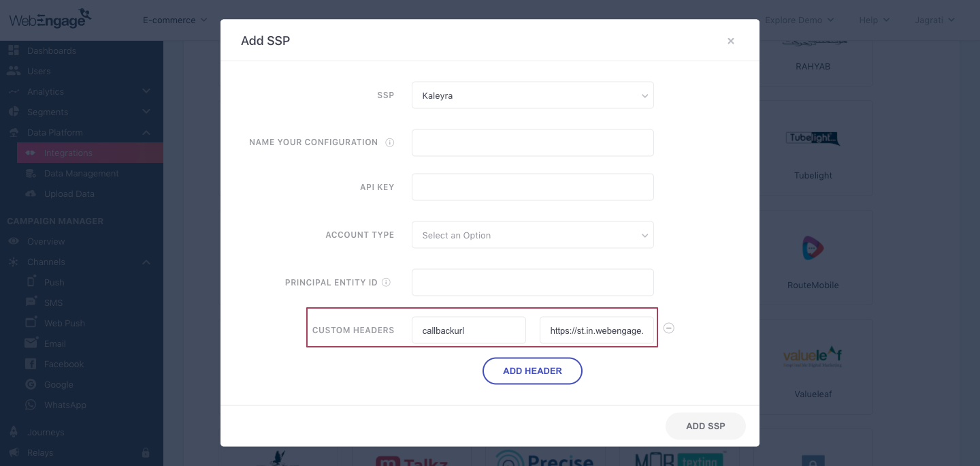Open the Email channel

(55, 343)
